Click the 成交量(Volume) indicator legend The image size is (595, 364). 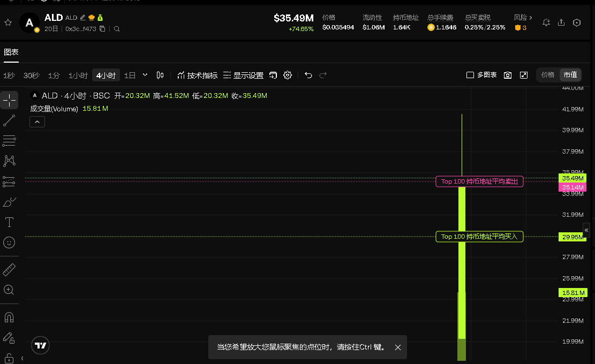pos(54,109)
